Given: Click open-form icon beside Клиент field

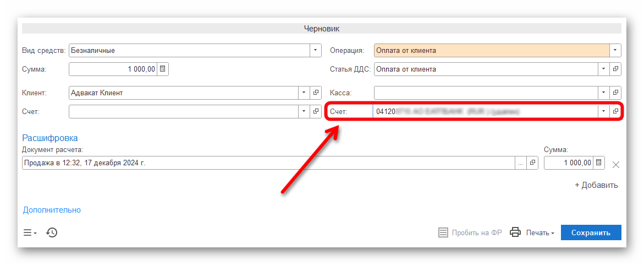Looking at the screenshot, I should [316, 93].
